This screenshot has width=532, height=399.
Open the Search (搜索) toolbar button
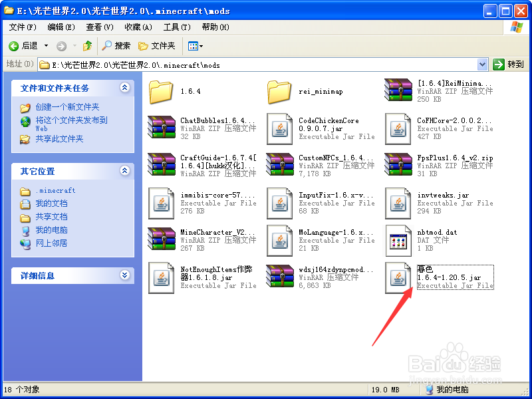(x=116, y=46)
